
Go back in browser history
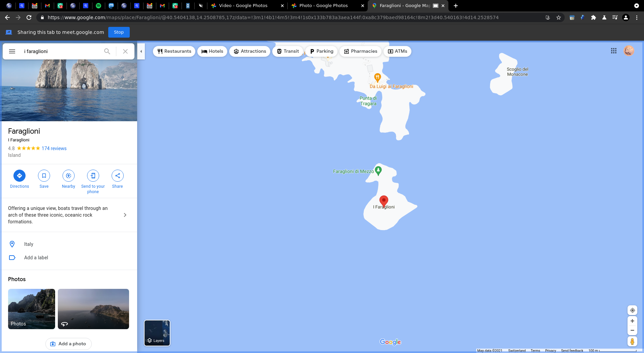click(7, 17)
